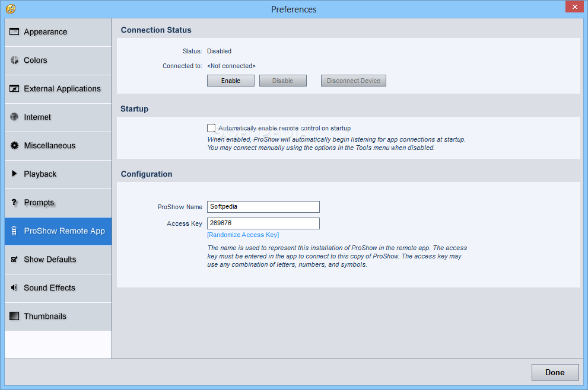Click the Done button
The width and height of the screenshot is (588, 390).
point(555,372)
